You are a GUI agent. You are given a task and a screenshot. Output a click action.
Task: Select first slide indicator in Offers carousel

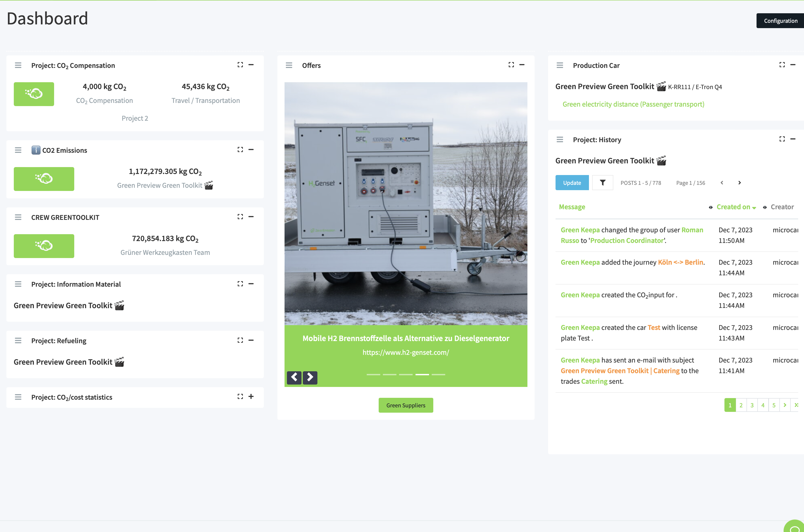coord(373,374)
